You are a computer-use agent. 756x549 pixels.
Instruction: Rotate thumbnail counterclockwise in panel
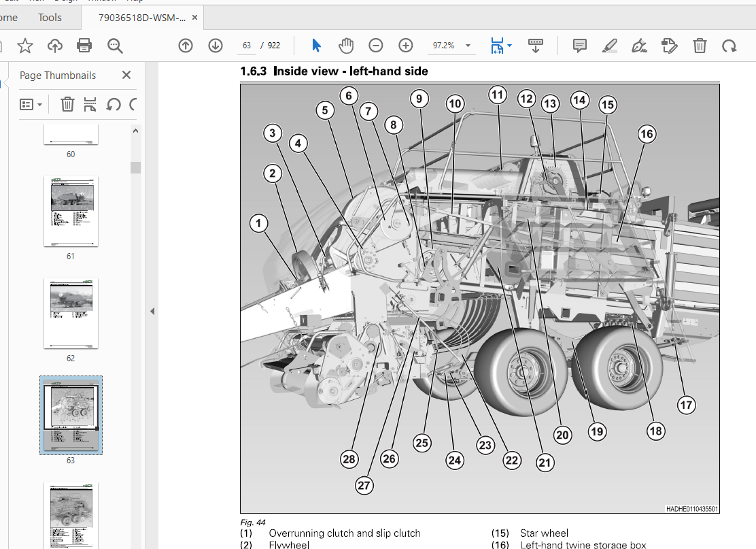coord(114,104)
